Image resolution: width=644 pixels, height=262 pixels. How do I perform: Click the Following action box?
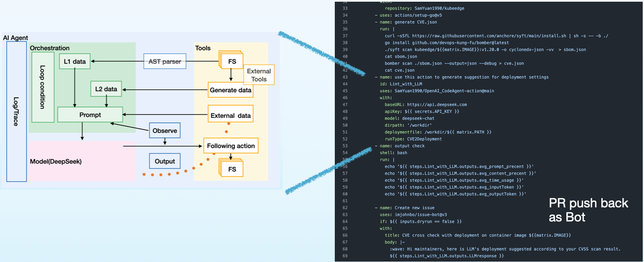[x=231, y=146]
